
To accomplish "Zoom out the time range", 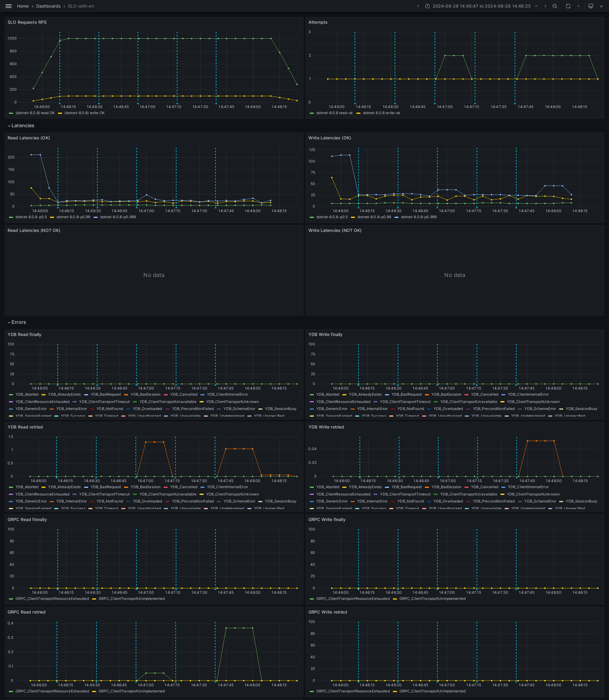I will (x=554, y=6).
